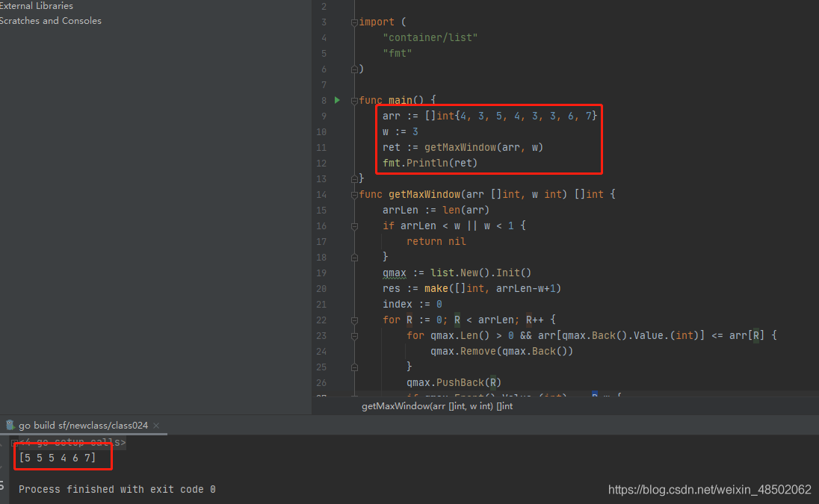
Task: Click 'Process finished with exit code 0' text
Action: [117, 489]
